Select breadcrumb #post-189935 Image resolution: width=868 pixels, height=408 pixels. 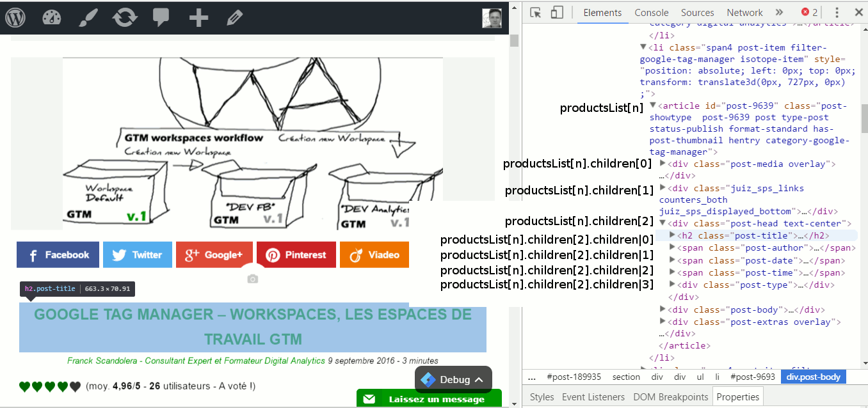click(x=574, y=377)
